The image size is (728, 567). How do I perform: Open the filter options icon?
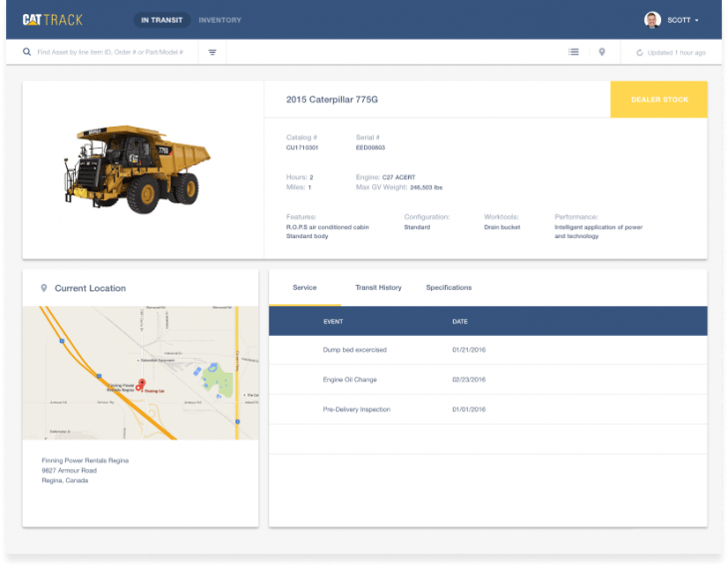[x=212, y=53]
